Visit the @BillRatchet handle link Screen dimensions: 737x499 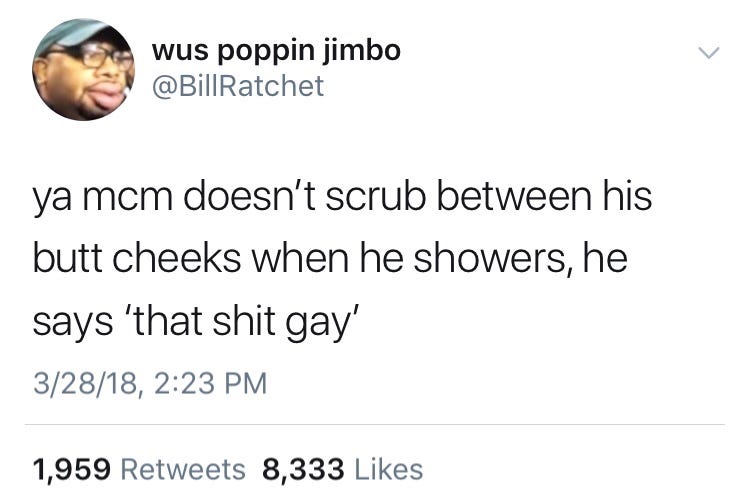coord(237,86)
